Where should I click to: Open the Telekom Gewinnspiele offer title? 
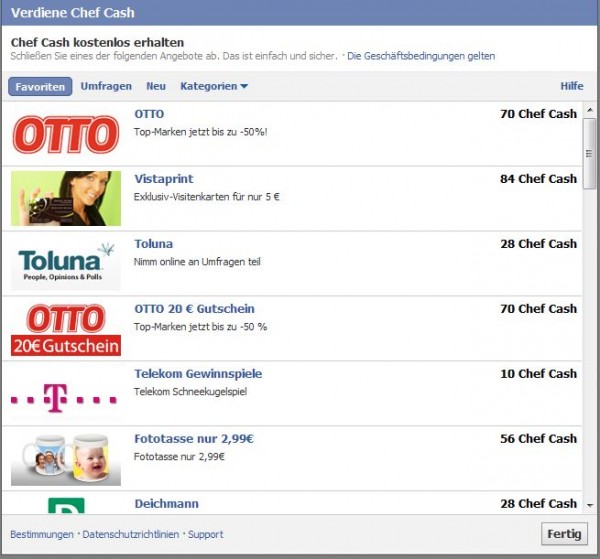pyautogui.click(x=198, y=374)
